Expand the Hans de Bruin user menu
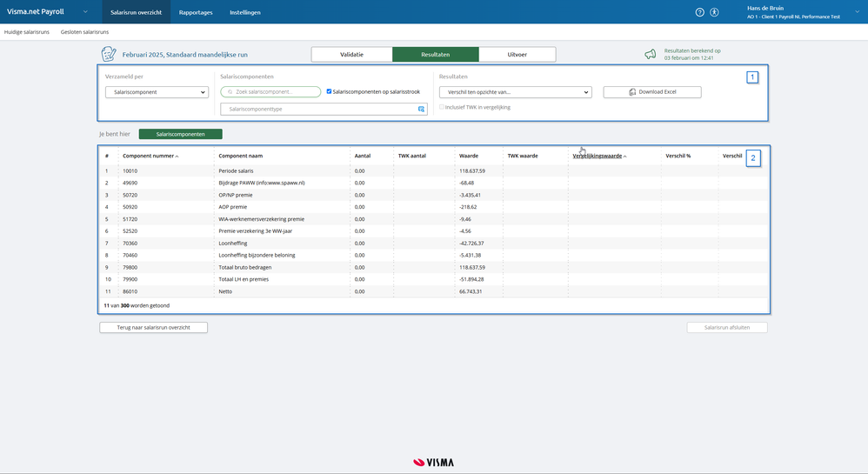This screenshot has width=868, height=474. [x=857, y=11]
